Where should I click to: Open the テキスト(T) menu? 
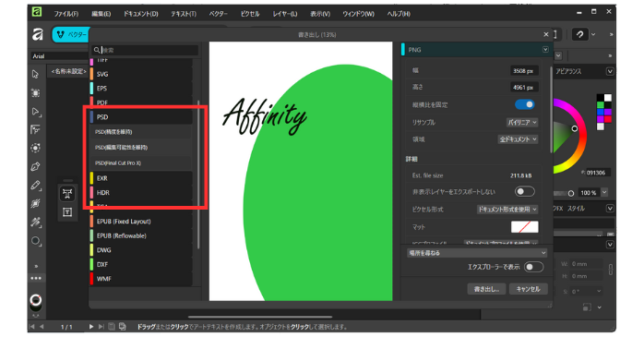[184, 14]
